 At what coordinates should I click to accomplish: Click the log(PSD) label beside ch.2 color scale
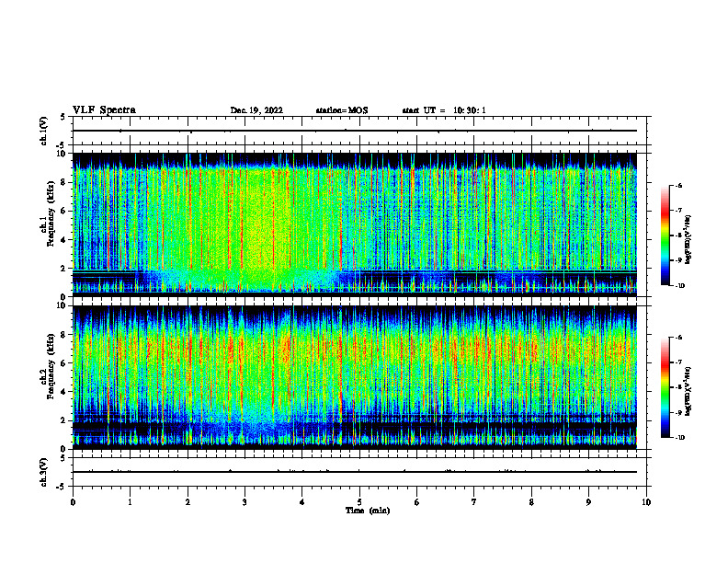688,391
